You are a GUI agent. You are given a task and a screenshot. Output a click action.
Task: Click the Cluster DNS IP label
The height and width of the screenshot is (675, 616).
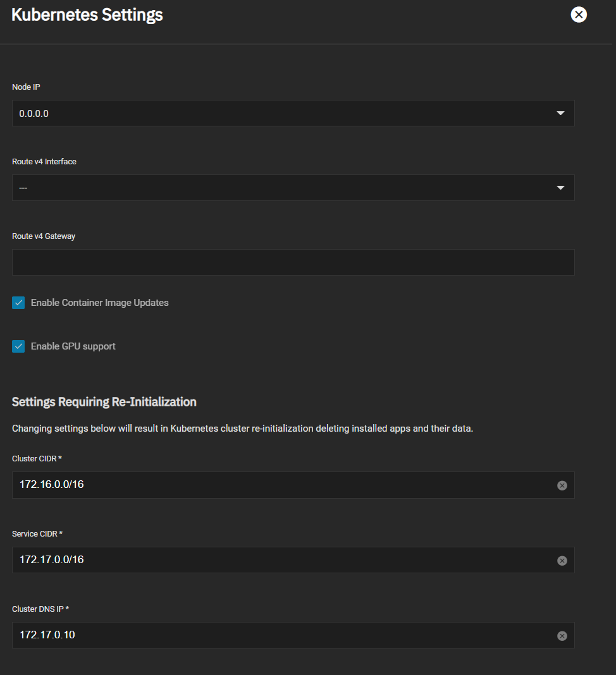(40, 609)
